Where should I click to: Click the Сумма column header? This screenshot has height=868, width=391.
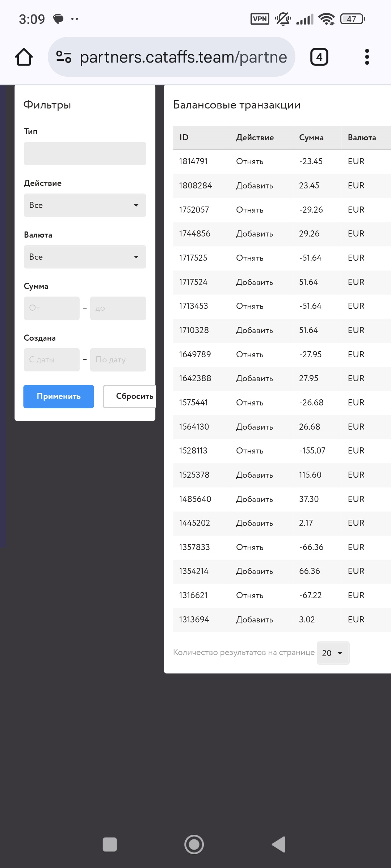pyautogui.click(x=311, y=137)
